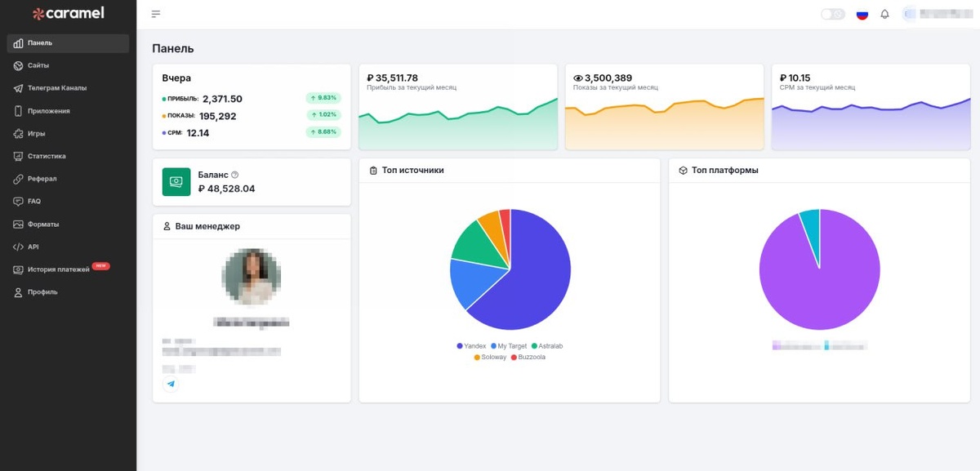Click the Игры puzzle icon
This screenshot has height=471, width=980.
coord(18,133)
